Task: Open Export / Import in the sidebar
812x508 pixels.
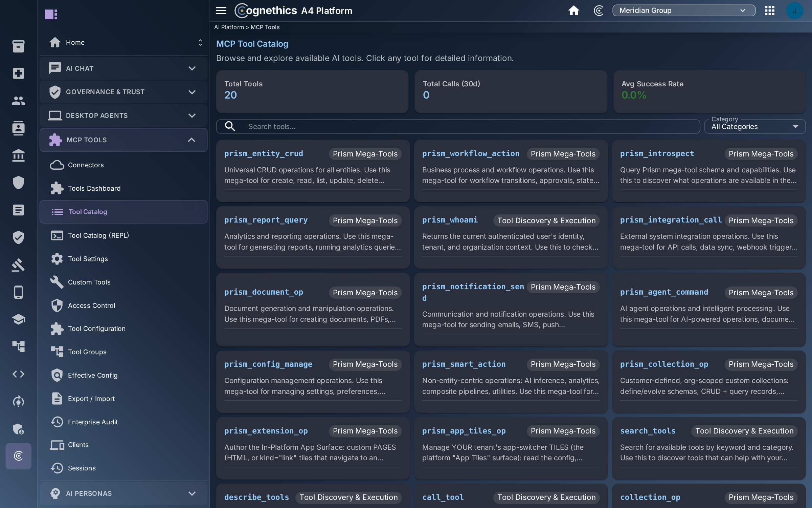Action: click(123, 399)
